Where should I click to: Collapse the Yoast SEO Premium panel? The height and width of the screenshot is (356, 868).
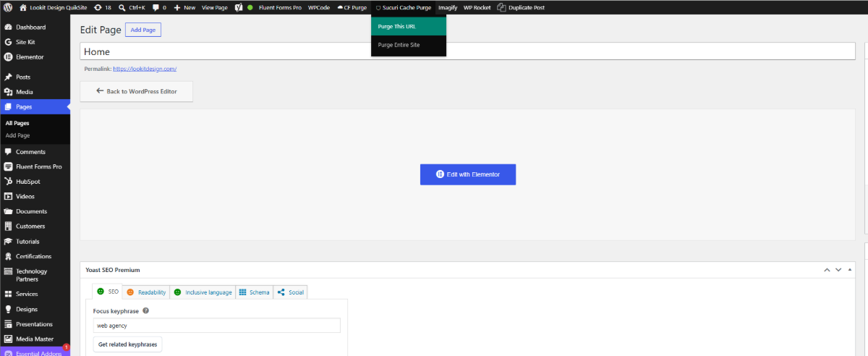click(850, 270)
